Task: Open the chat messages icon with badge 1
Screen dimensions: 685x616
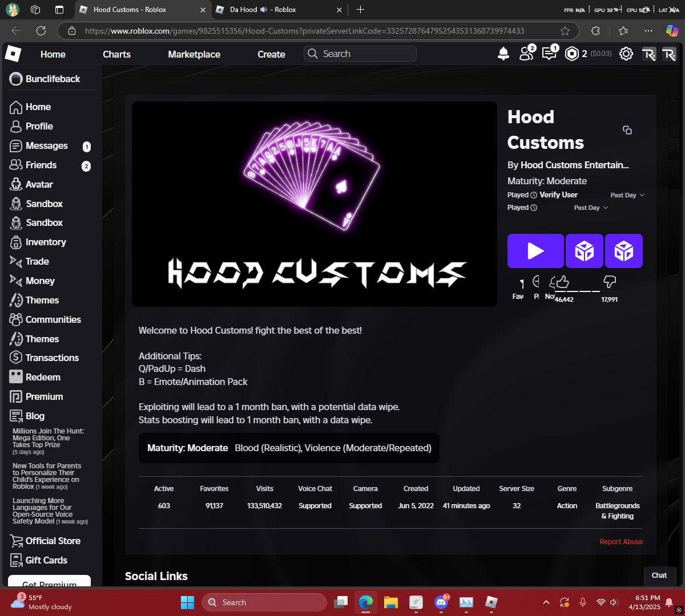Action: pos(549,54)
